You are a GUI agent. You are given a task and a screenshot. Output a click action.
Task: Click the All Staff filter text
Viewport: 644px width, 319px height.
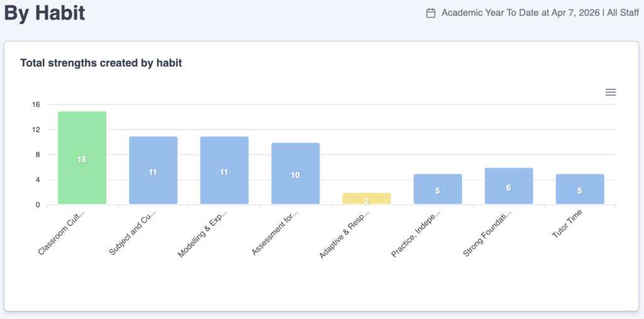coord(623,13)
